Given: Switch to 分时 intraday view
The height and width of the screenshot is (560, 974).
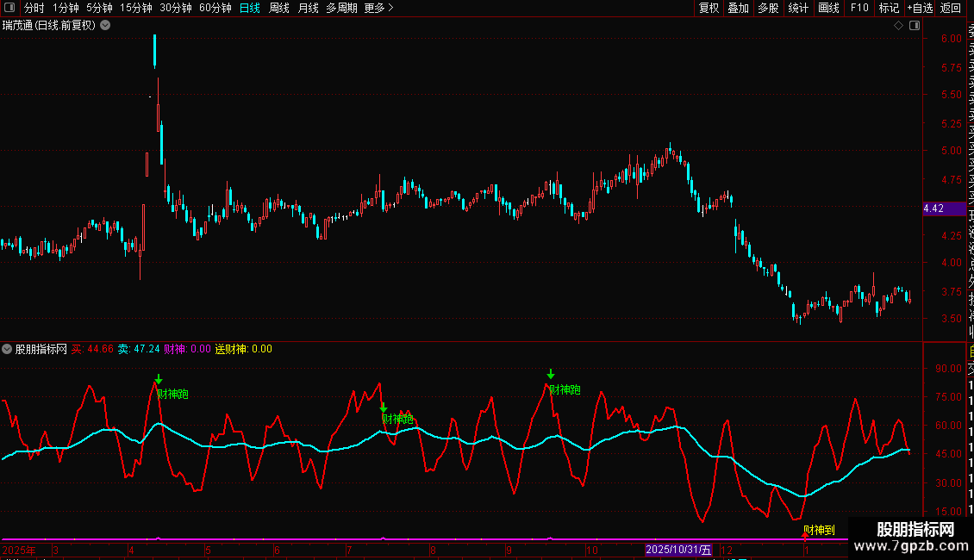Looking at the screenshot, I should 34,8.
